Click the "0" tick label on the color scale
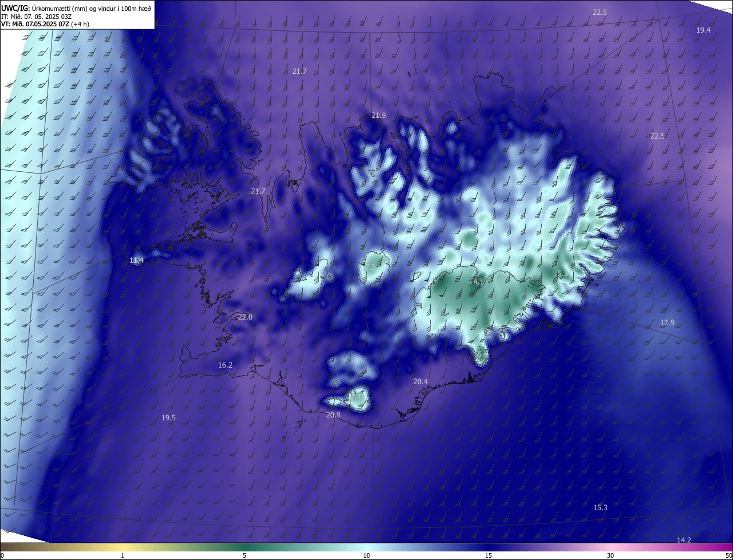Image resolution: width=733 pixels, height=560 pixels. click(2, 555)
